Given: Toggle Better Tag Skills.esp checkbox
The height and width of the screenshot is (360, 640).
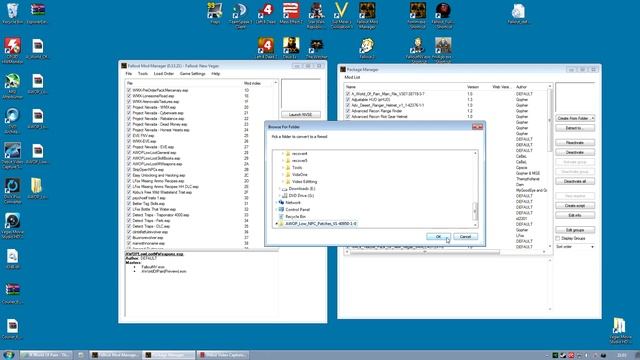Looking at the screenshot, I should (x=129, y=203).
